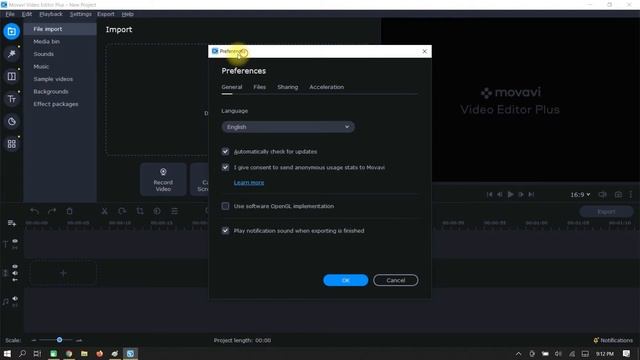Toggle consent to send usage stats checkbox
The width and height of the screenshot is (640, 360).
tap(225, 167)
